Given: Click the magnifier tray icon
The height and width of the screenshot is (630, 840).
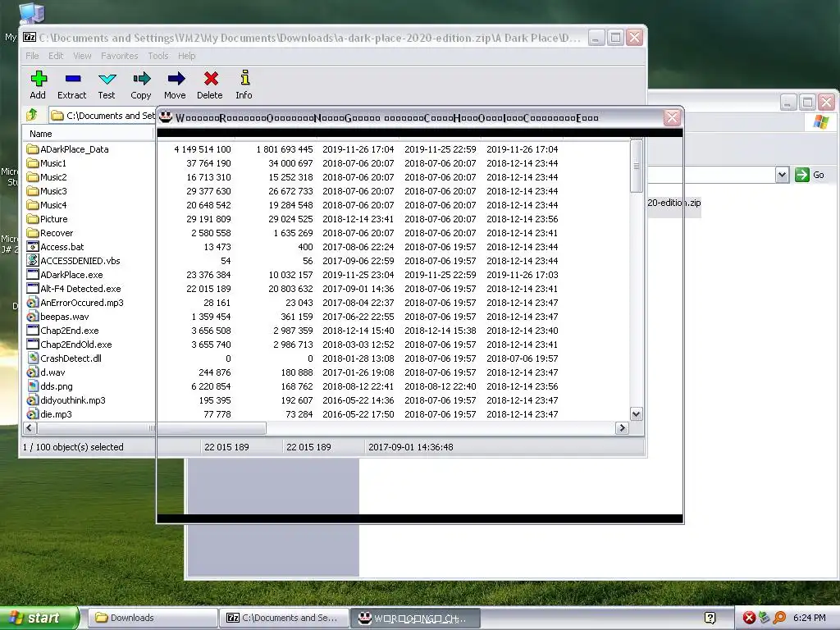Looking at the screenshot, I should pyautogui.click(x=779, y=619).
